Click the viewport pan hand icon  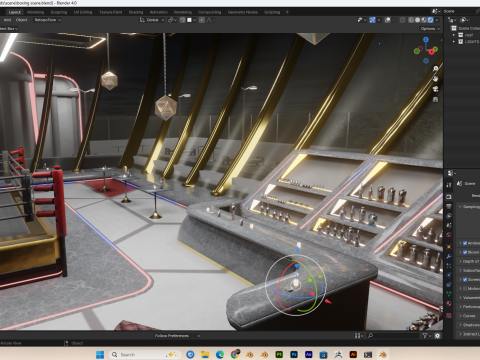tap(435, 79)
